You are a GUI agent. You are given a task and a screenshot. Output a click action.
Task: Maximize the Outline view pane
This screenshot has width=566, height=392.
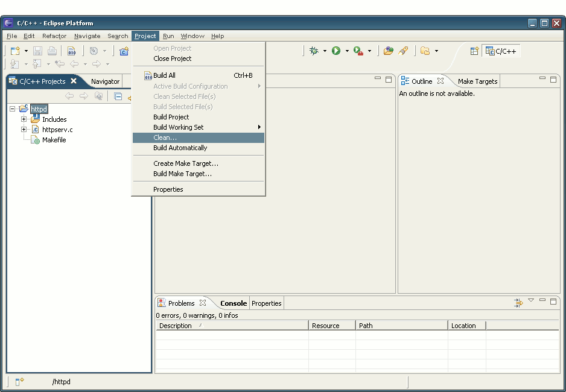click(553, 80)
